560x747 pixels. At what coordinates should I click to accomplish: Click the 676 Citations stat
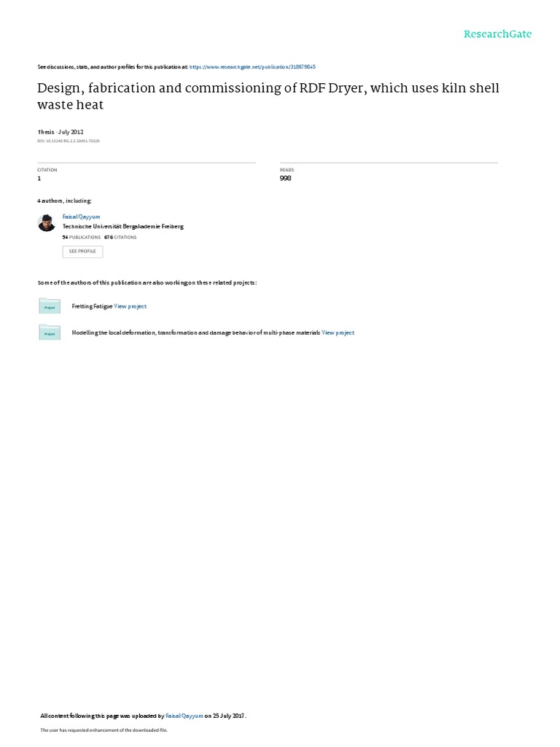[120, 237]
